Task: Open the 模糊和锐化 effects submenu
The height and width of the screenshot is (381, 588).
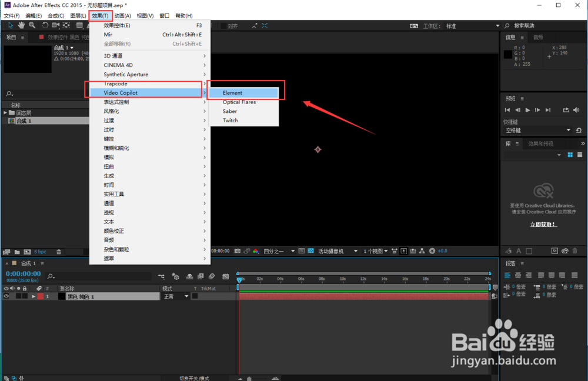Action: click(149, 148)
